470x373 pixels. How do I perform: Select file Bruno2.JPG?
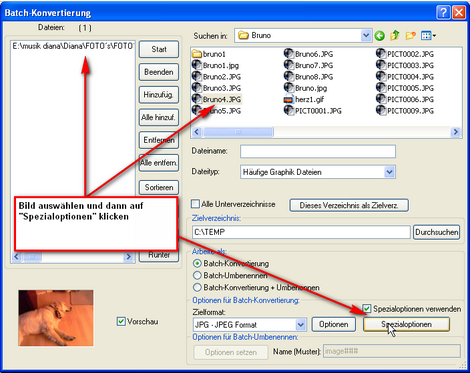point(216,76)
